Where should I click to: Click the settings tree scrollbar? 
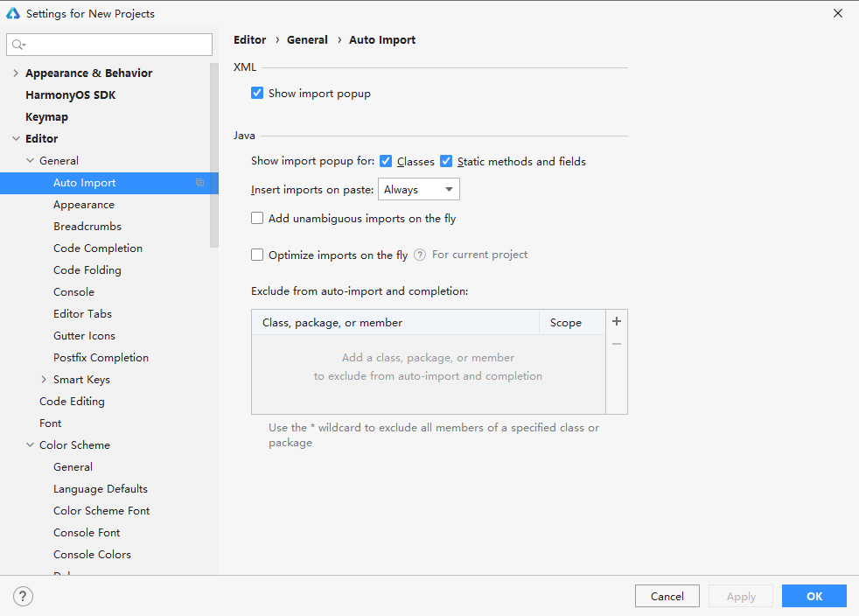tap(213, 155)
